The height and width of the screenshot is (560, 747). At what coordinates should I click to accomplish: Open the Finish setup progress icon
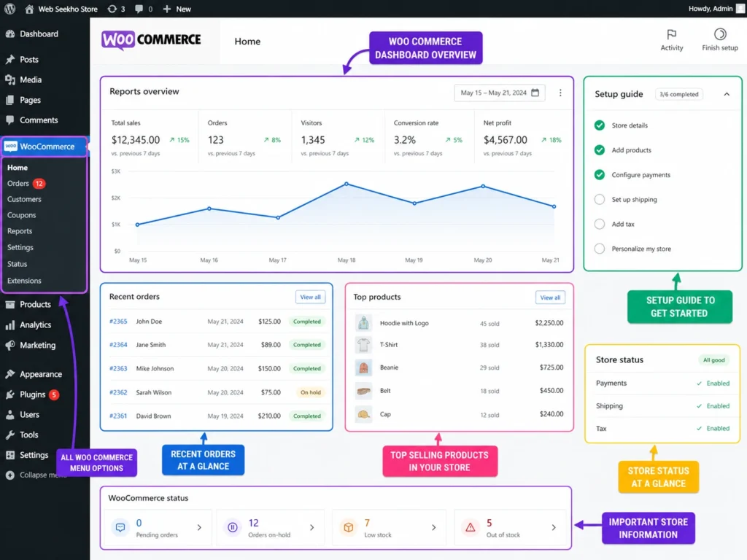tap(720, 34)
